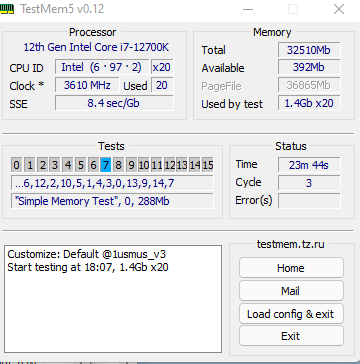Viewport: 360px width, 364px height.
Task: Click the 3610 MHz clock value
Action: (x=87, y=85)
